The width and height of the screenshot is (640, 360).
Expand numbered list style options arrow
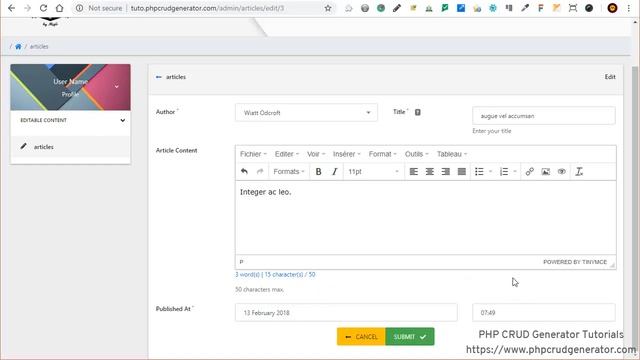click(x=515, y=172)
